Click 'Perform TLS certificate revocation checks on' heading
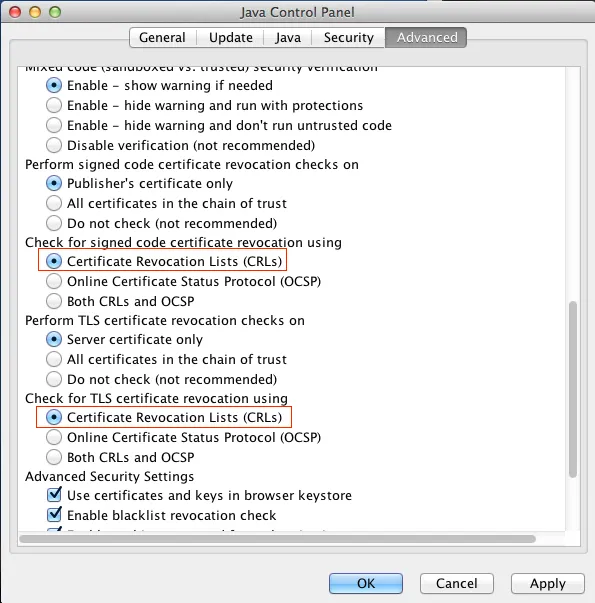This screenshot has width=595, height=603. coord(165,321)
